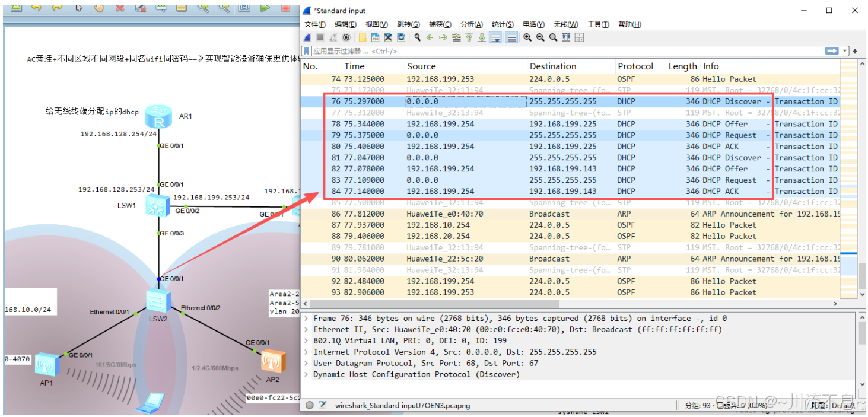The width and height of the screenshot is (868, 417).
Task: Open the 文件(F) menu
Action: tap(315, 24)
